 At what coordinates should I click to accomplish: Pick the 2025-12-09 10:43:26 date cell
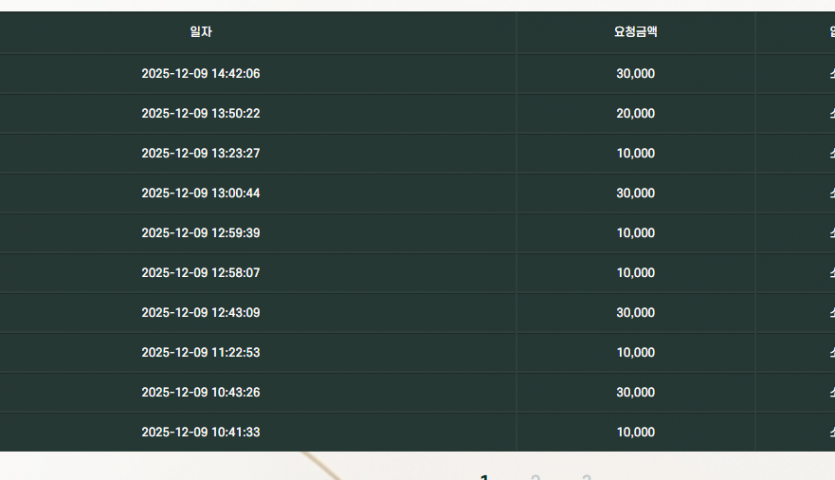click(x=200, y=392)
